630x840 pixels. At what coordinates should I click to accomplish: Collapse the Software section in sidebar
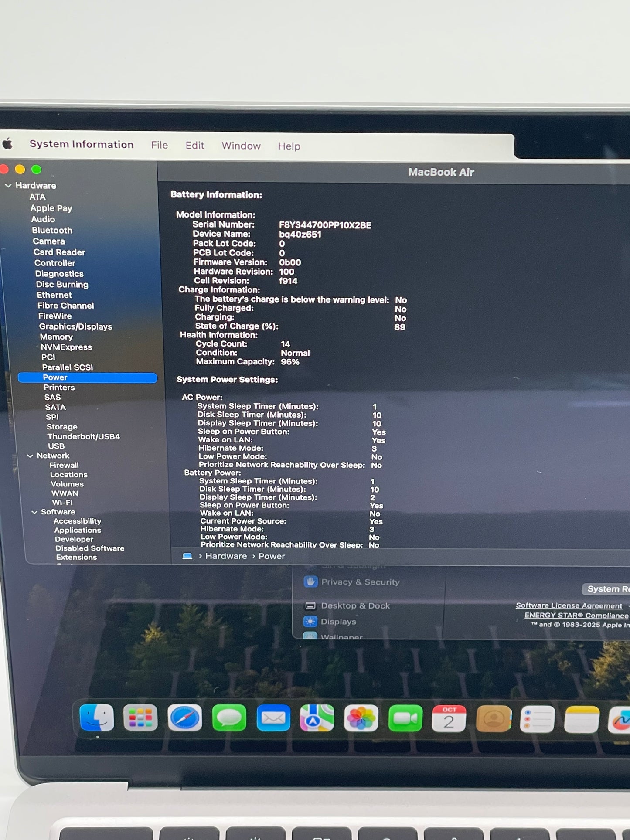(34, 512)
